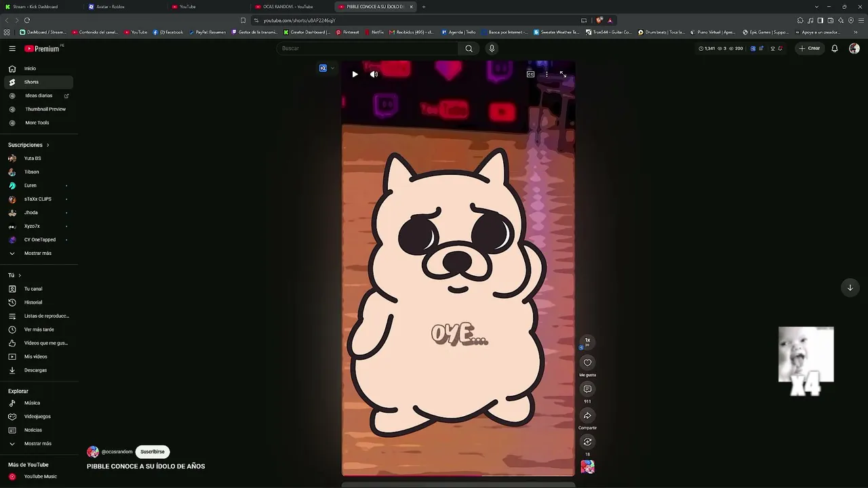Open the Pinterest bookmark
The width and height of the screenshot is (868, 488).
coord(347,32)
